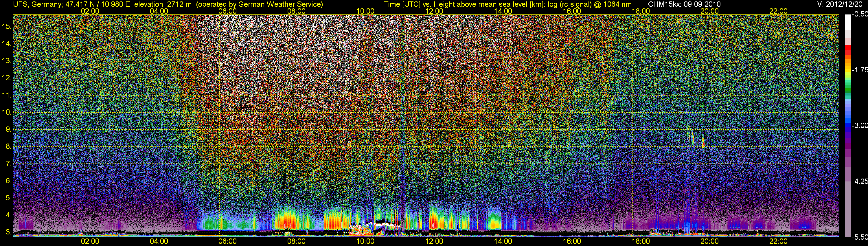This screenshot has width=868, height=246.
Task: Select '08:00' on the top time axis
Action: [x=297, y=11]
